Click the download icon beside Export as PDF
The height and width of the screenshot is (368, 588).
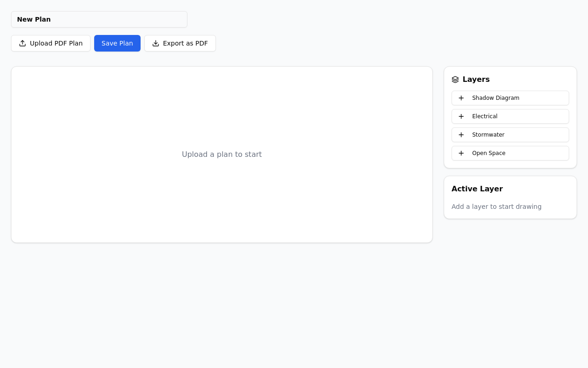[156, 43]
